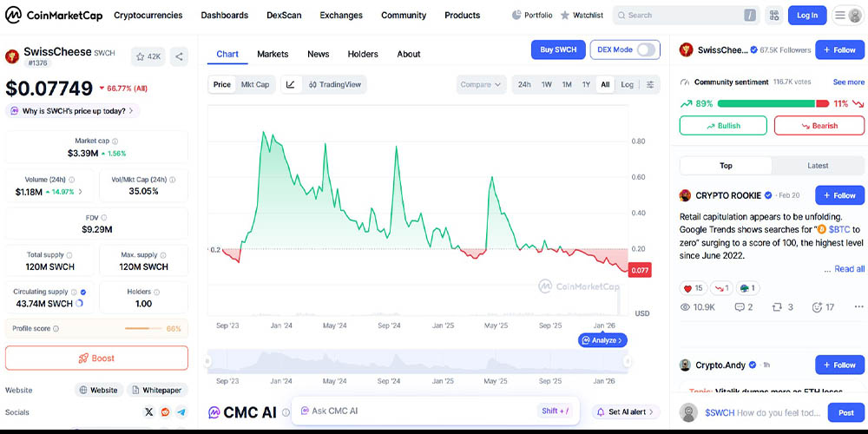Expand Why is SWCH's price up today
The height and width of the screenshot is (434, 868).
point(73,111)
